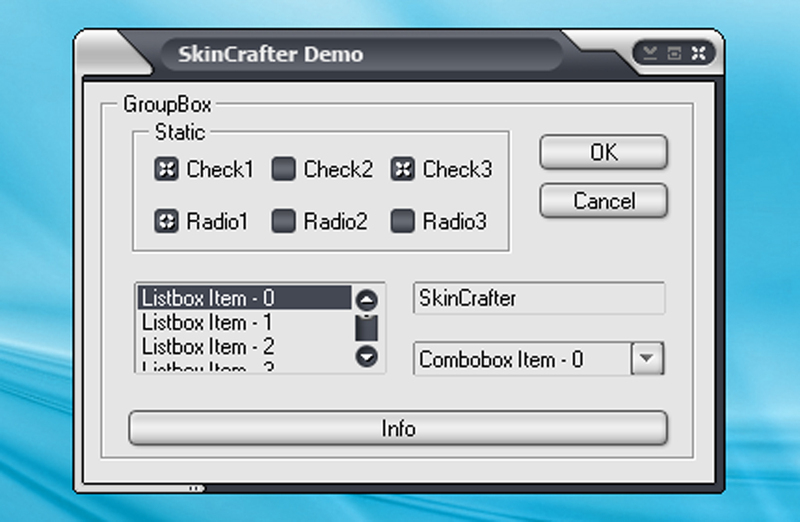Image resolution: width=800 pixels, height=522 pixels.
Task: Select the Radio2 radio button
Action: 284,221
